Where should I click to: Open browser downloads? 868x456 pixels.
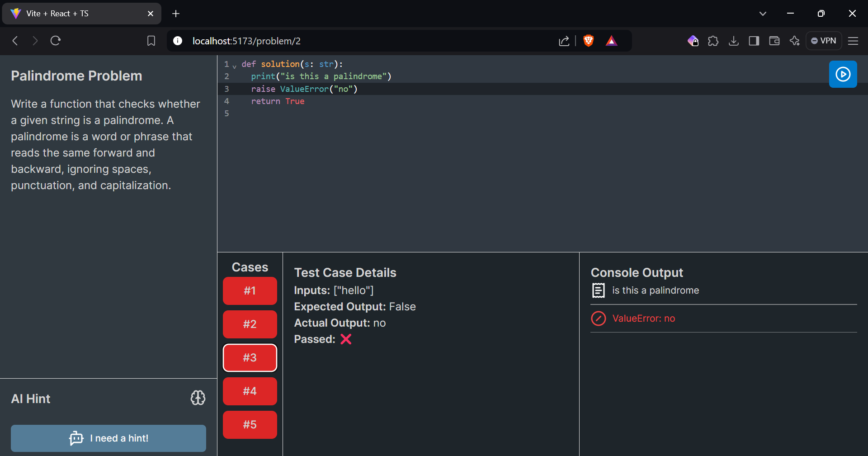[734, 41]
